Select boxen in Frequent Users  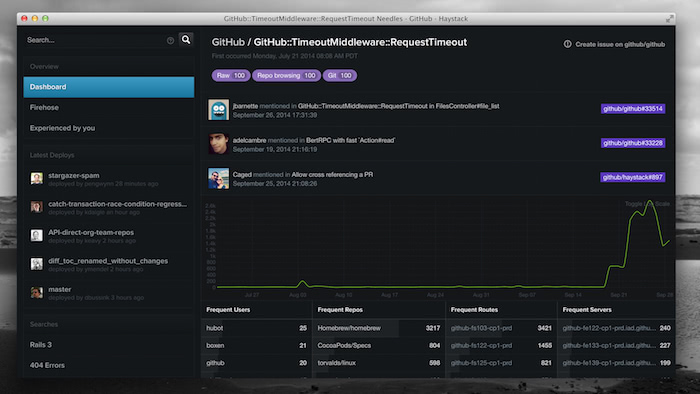(x=256, y=345)
